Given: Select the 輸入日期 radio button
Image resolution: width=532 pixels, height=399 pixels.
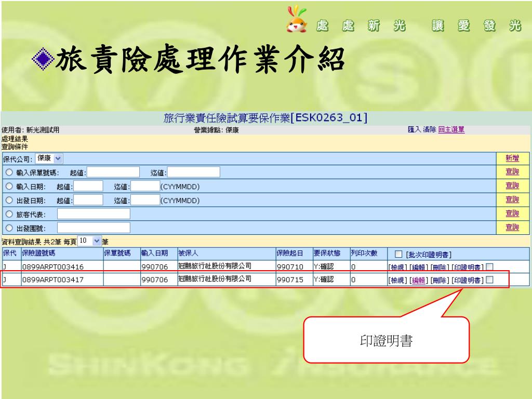Looking at the screenshot, I should click(x=9, y=187).
